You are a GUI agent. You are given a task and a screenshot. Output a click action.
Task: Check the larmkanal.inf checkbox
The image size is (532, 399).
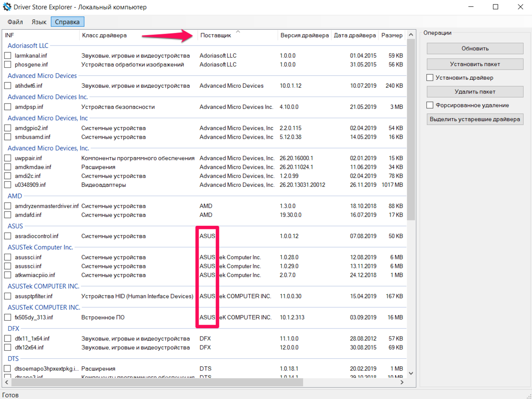point(8,56)
